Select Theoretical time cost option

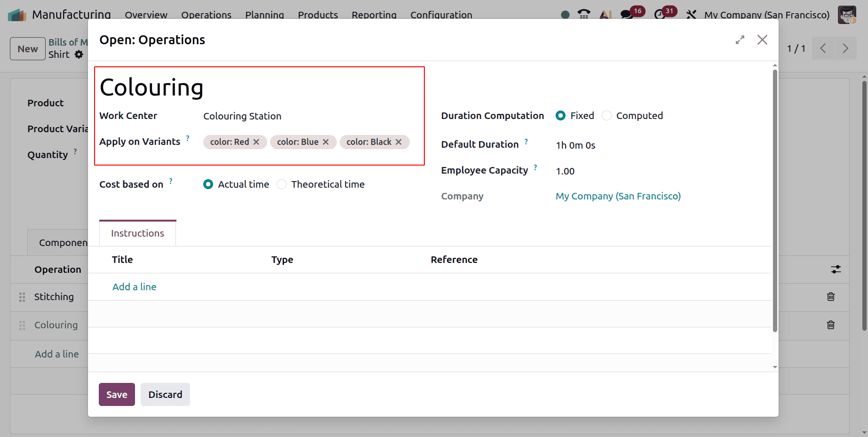tap(281, 184)
